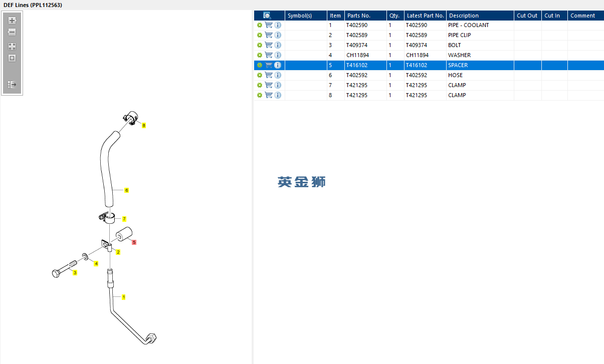Click the gear icon for item 7 CLAMP
The image size is (604, 364).
260,85
